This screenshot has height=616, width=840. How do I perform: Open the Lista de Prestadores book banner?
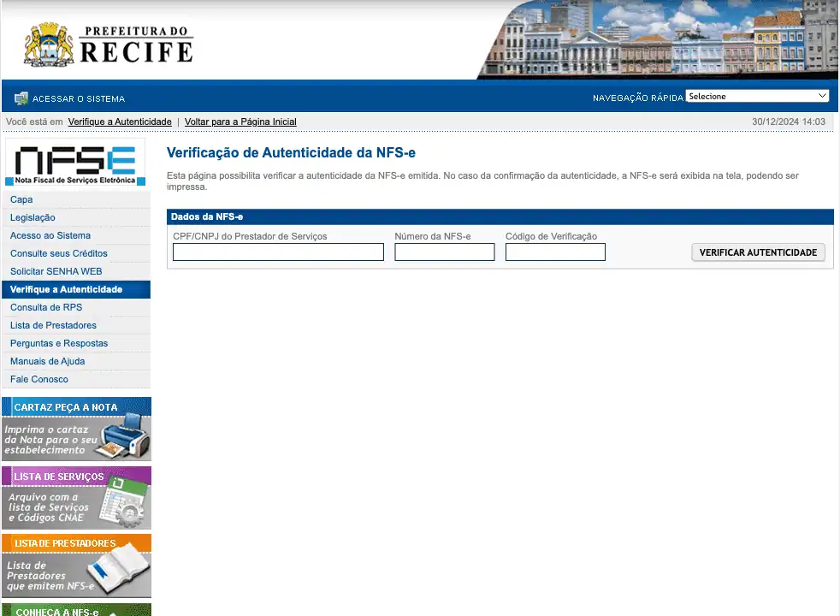[x=76, y=566]
